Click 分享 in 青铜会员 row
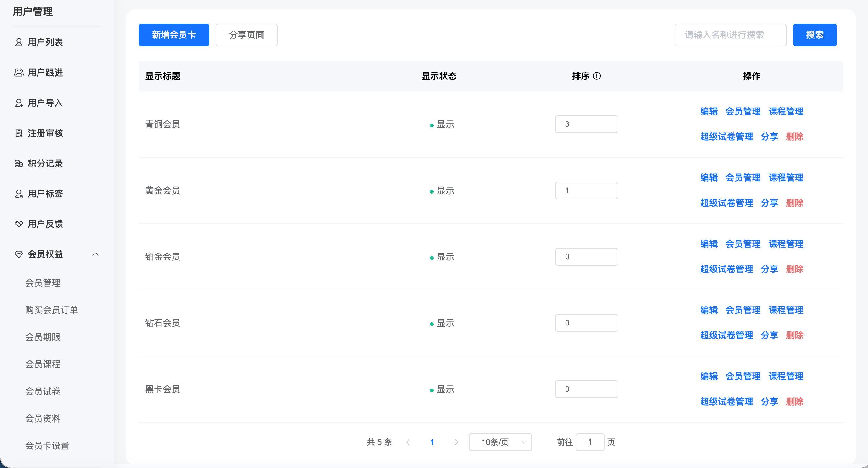868x468 pixels. coord(769,137)
